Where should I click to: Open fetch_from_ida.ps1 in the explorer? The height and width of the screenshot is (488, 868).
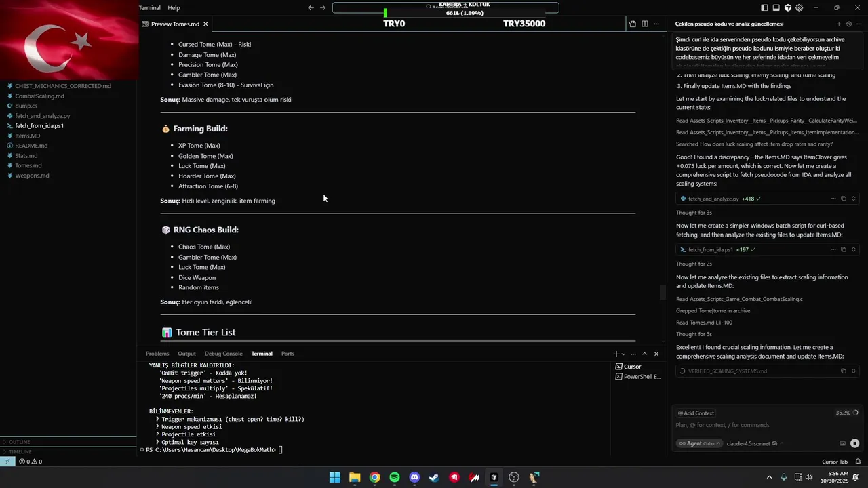pos(39,126)
